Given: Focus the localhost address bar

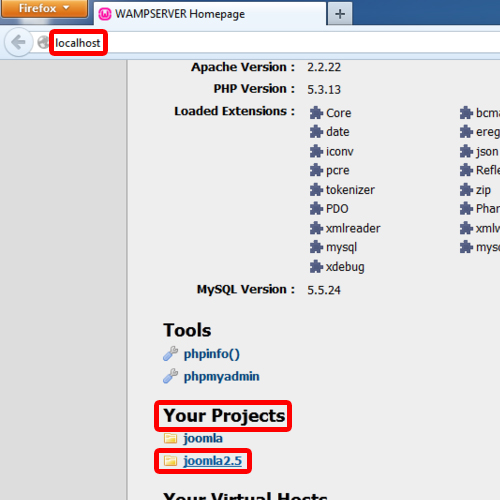Looking at the screenshot, I should point(267,43).
